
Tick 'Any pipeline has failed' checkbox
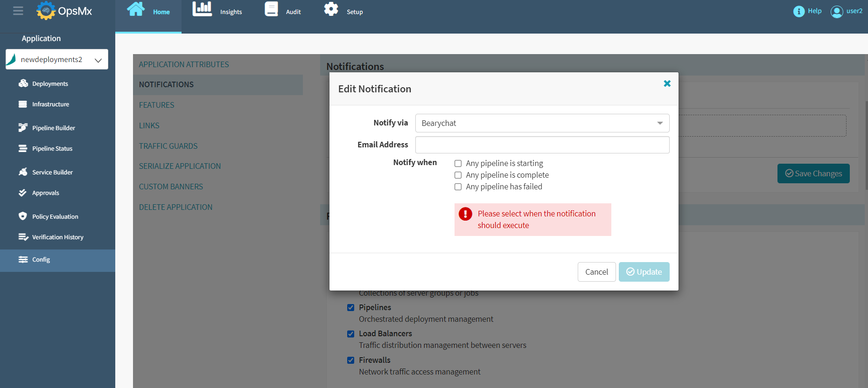[x=458, y=187]
